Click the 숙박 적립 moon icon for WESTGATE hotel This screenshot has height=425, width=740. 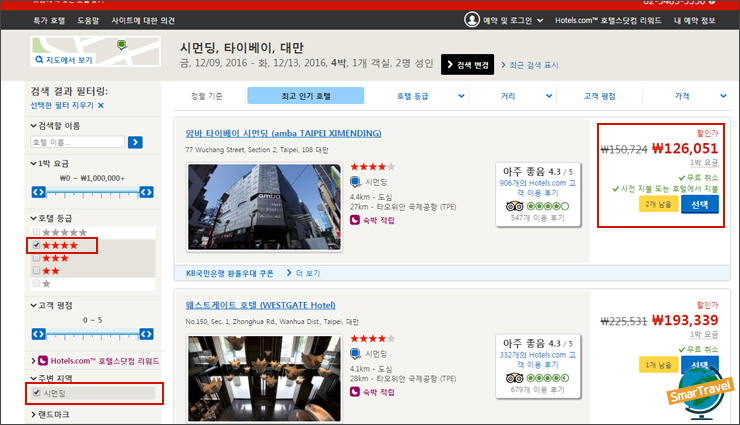tap(355, 392)
